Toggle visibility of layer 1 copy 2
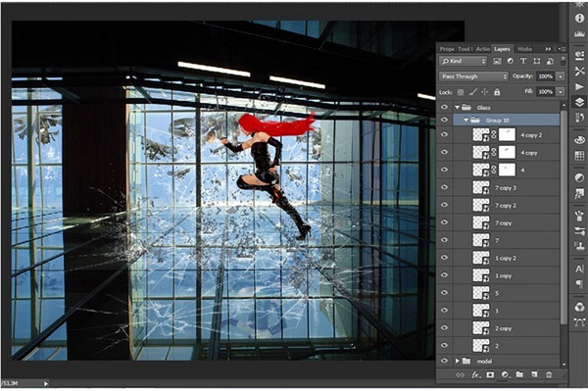 444,258
